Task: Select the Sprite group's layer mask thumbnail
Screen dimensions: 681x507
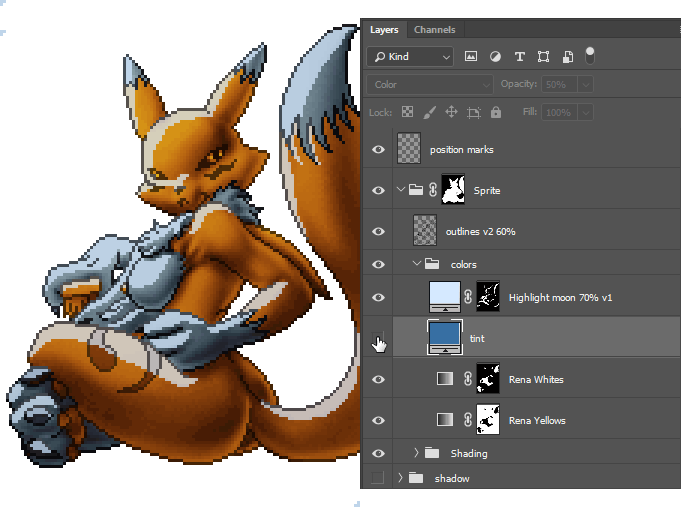Action: tap(455, 190)
